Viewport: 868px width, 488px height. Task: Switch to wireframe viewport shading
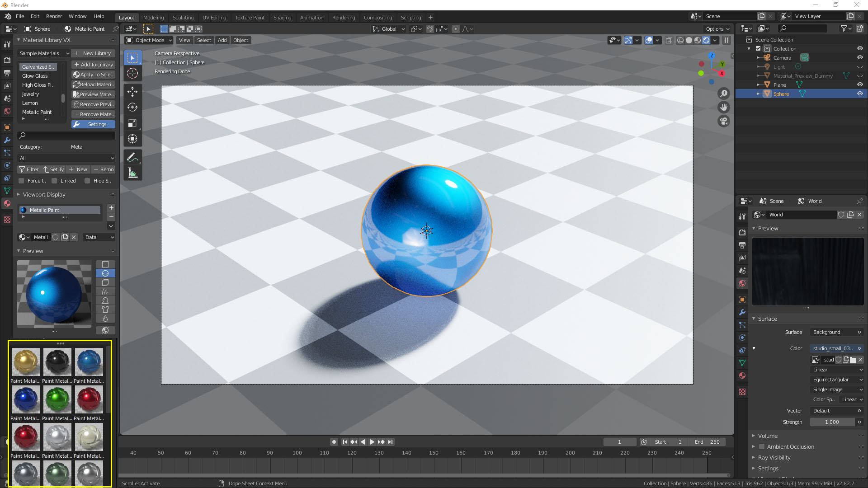(x=680, y=40)
